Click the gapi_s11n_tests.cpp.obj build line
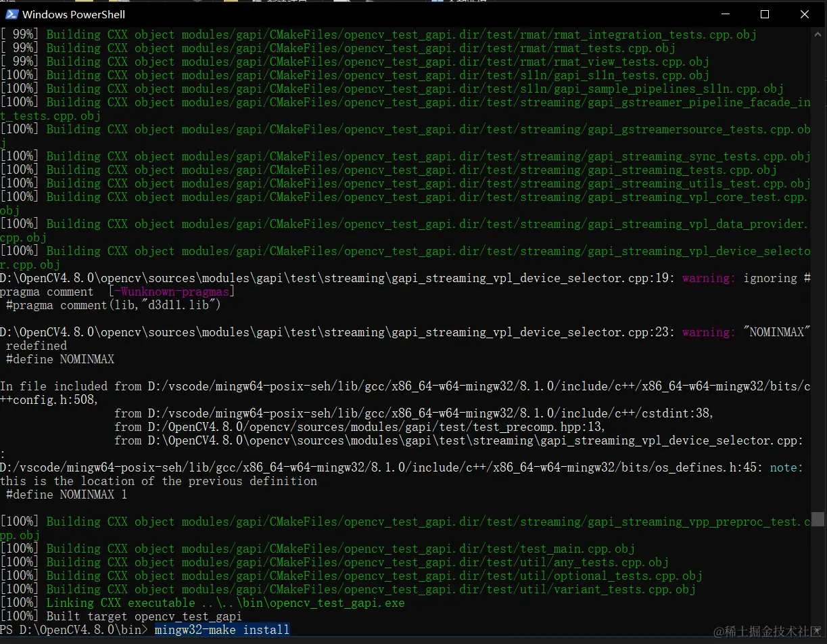Image resolution: width=827 pixels, height=644 pixels. pos(354,75)
